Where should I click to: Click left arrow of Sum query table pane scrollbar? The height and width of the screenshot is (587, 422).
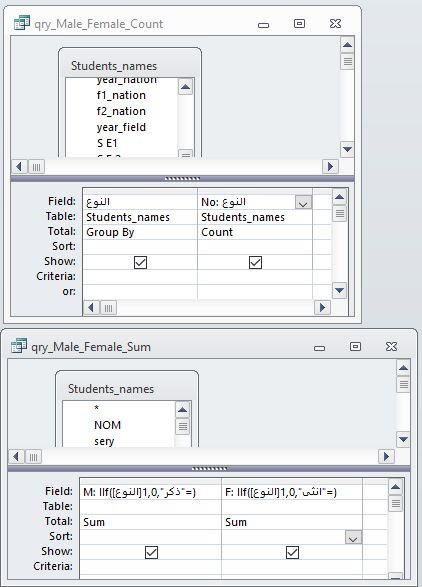16,456
